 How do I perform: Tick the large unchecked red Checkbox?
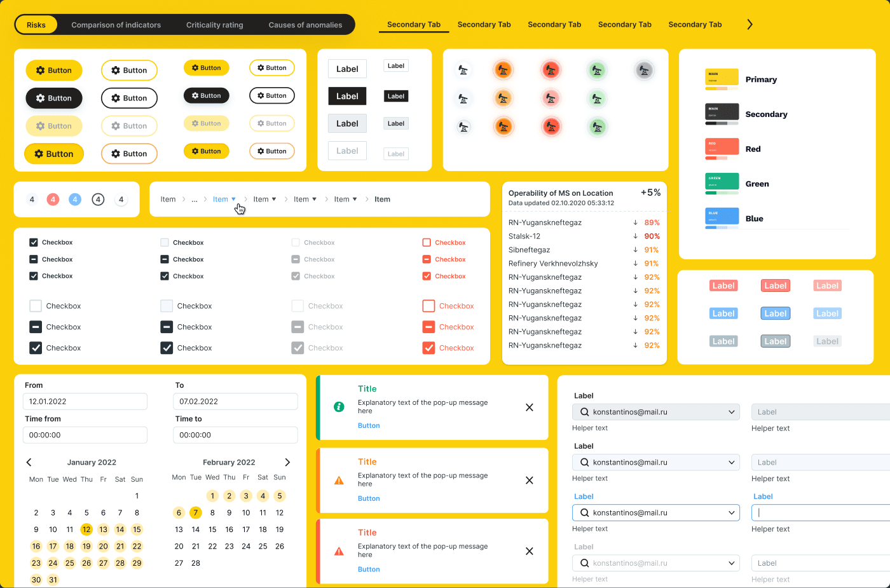click(428, 306)
